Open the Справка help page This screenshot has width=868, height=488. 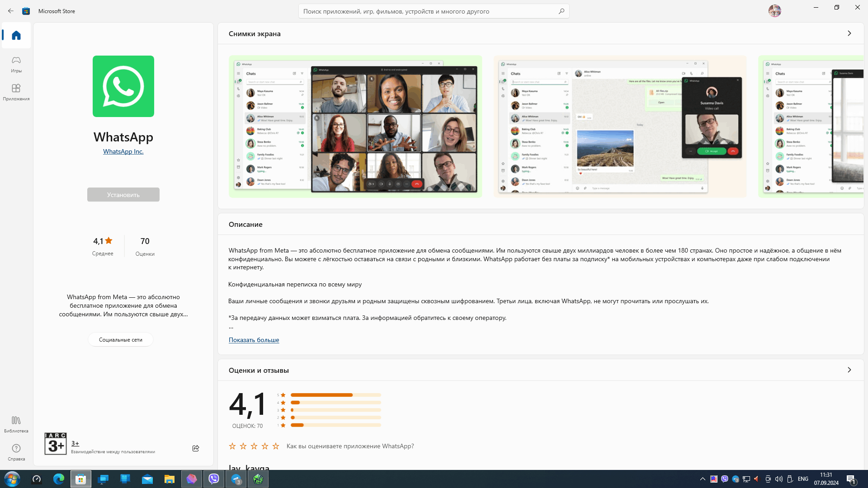click(x=16, y=452)
